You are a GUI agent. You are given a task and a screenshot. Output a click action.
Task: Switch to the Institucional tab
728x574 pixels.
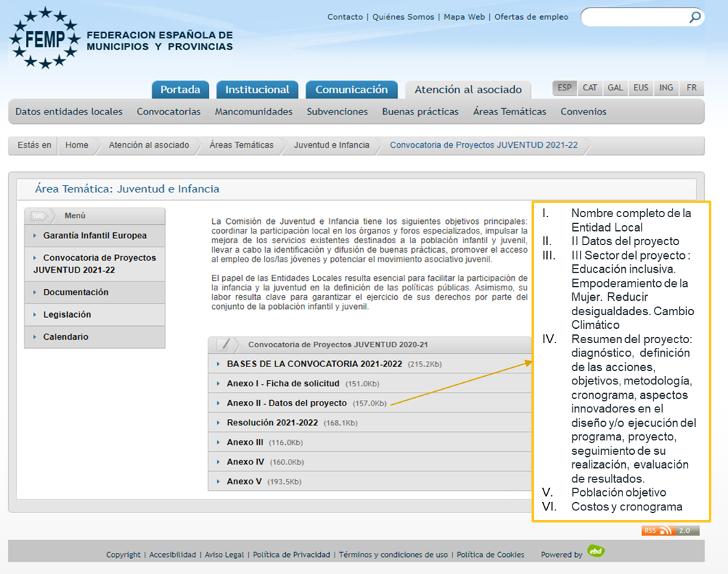257,90
